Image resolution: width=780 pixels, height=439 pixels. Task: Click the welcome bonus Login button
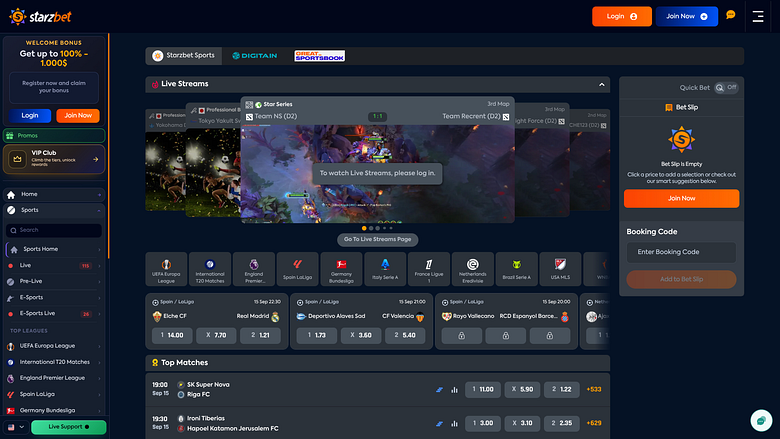[x=30, y=116]
